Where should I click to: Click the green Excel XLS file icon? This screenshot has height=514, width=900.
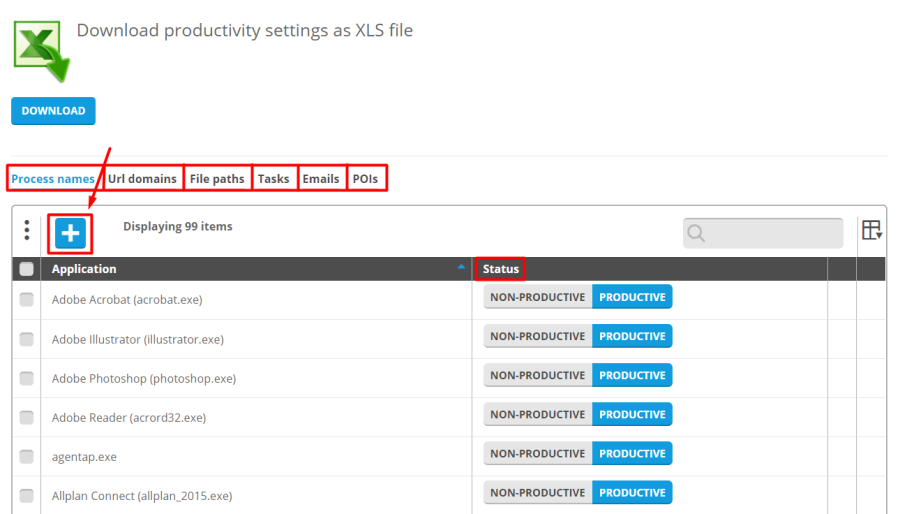41,49
